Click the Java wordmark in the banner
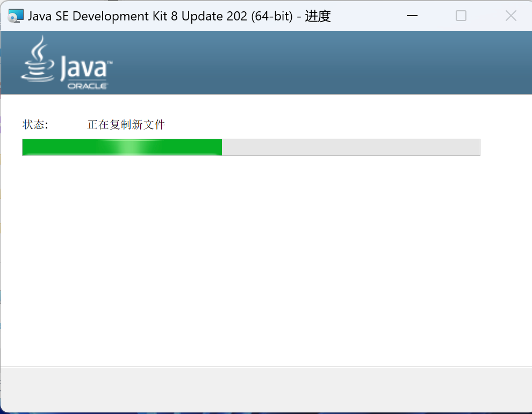The height and width of the screenshot is (414, 532). click(x=83, y=69)
